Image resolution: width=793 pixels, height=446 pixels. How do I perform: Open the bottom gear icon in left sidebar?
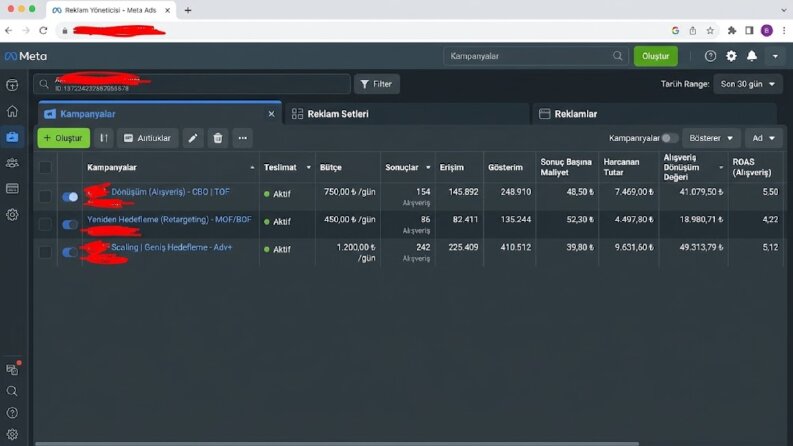[12, 434]
